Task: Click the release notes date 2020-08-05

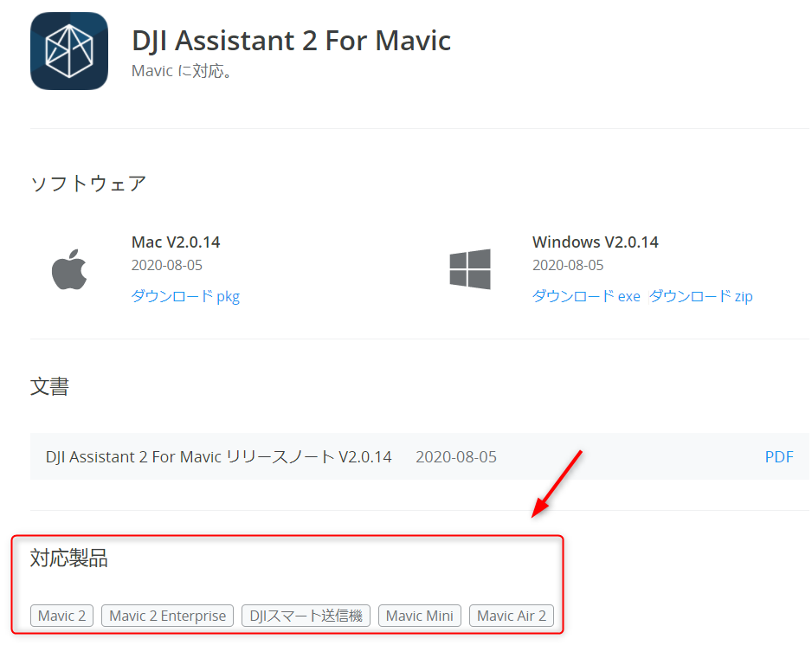Action: [x=456, y=456]
